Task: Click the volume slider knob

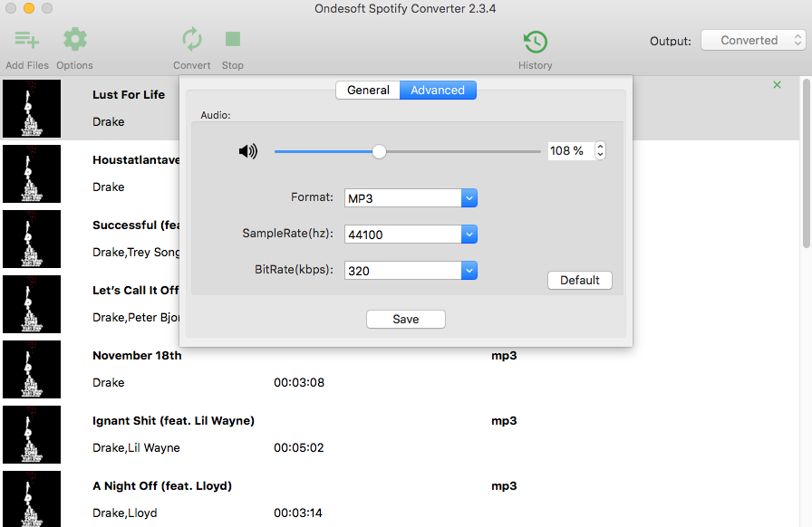Action: click(379, 152)
